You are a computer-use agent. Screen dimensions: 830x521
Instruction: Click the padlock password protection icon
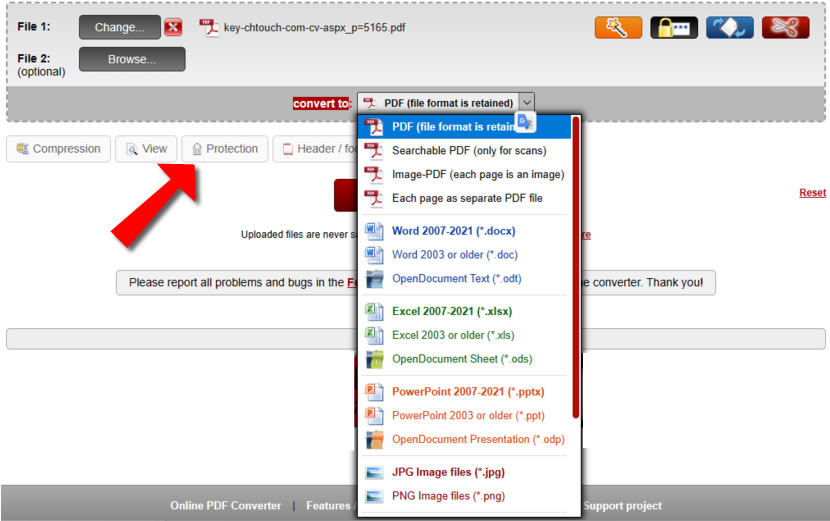[674, 28]
